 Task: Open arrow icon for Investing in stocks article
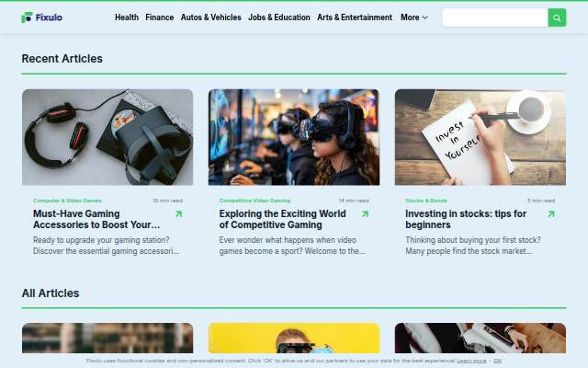click(x=551, y=214)
